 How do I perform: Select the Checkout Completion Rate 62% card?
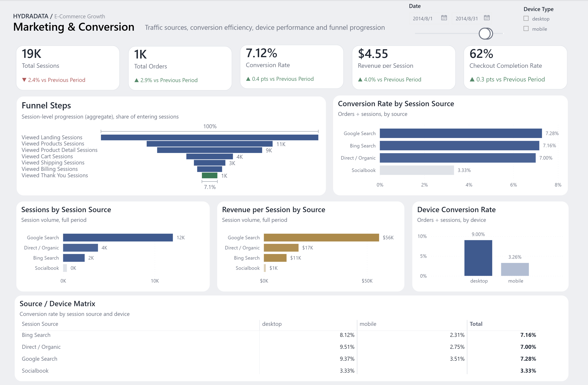[515, 67]
